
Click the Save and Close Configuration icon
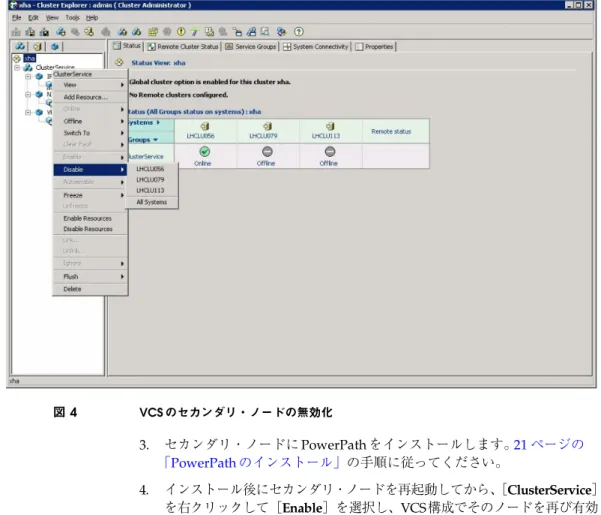pos(44,32)
